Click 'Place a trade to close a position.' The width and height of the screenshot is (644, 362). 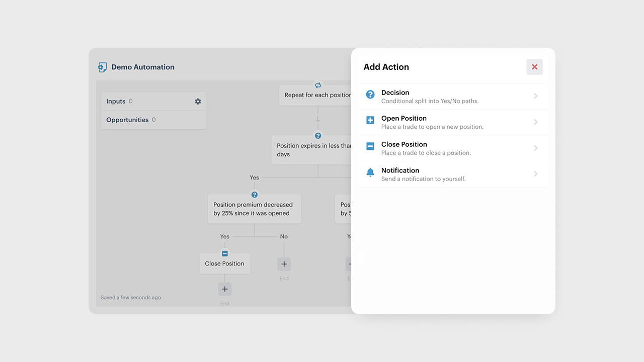pos(426,153)
